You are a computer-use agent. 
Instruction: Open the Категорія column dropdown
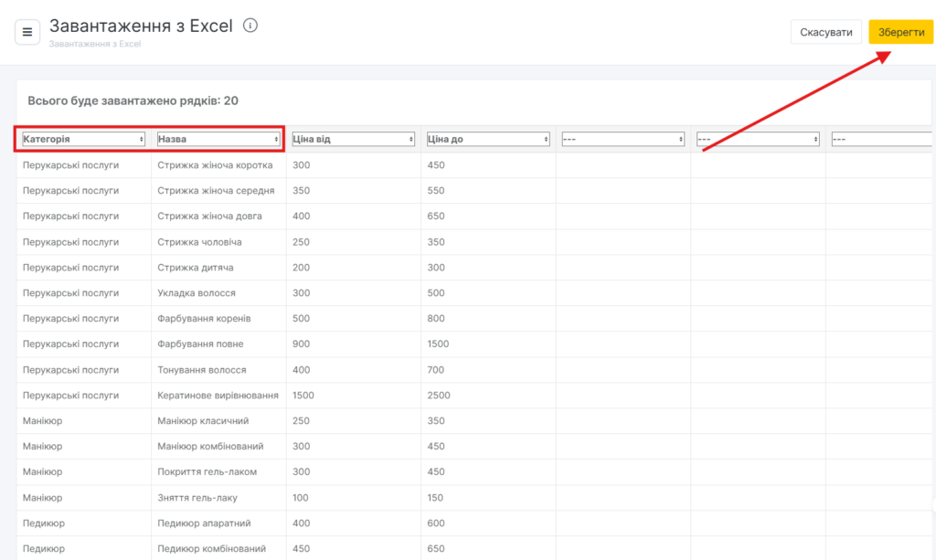(x=83, y=139)
